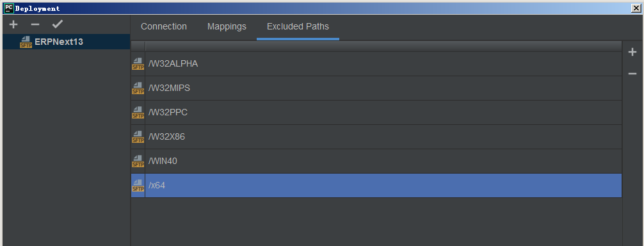Select the /W32X86 excluded path row
The image size is (644, 246).
click(376, 136)
